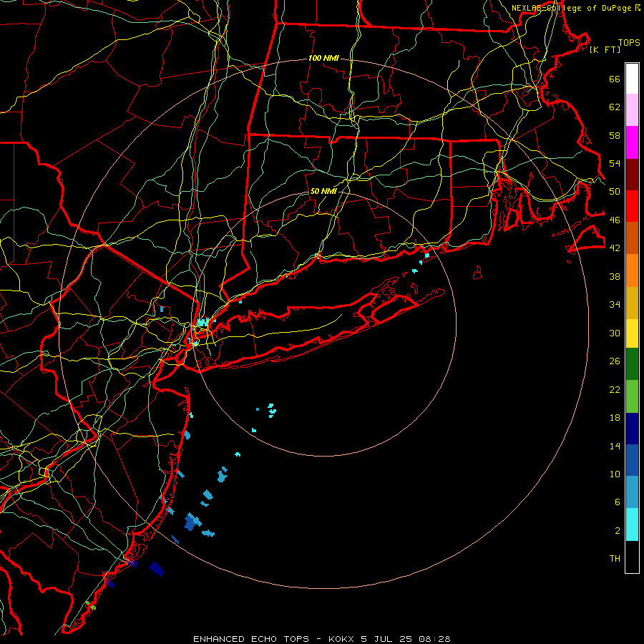Click the "26" legend value
This screenshot has width=644, height=644.
(x=615, y=361)
